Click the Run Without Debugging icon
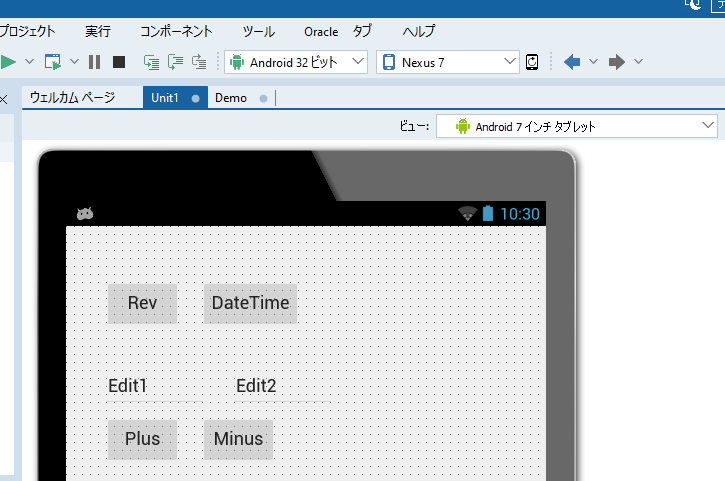Viewport: 725px width, 481px height. [x=53, y=62]
